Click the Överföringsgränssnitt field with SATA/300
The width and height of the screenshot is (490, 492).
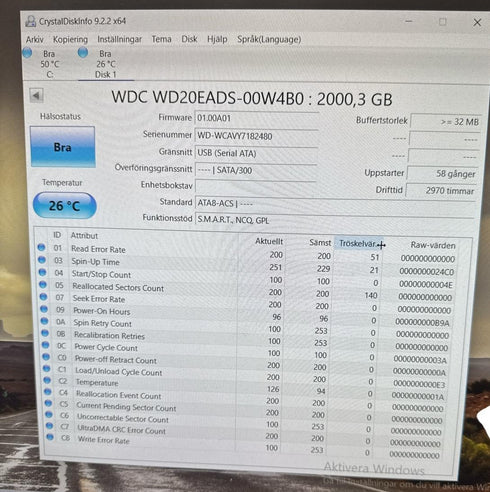point(256,170)
